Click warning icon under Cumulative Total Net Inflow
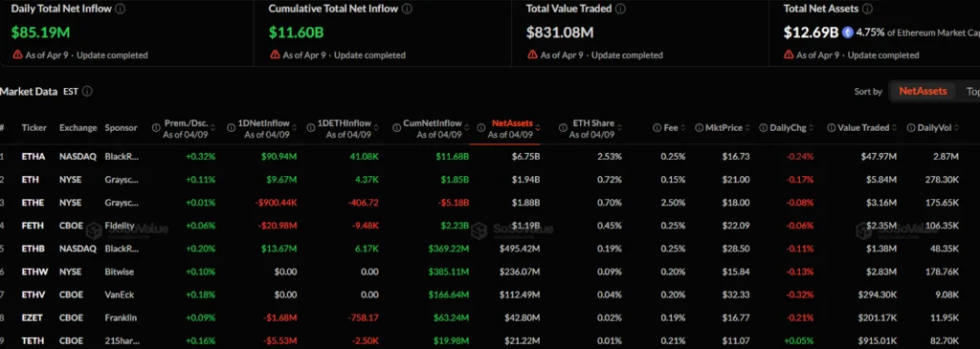 point(275,55)
